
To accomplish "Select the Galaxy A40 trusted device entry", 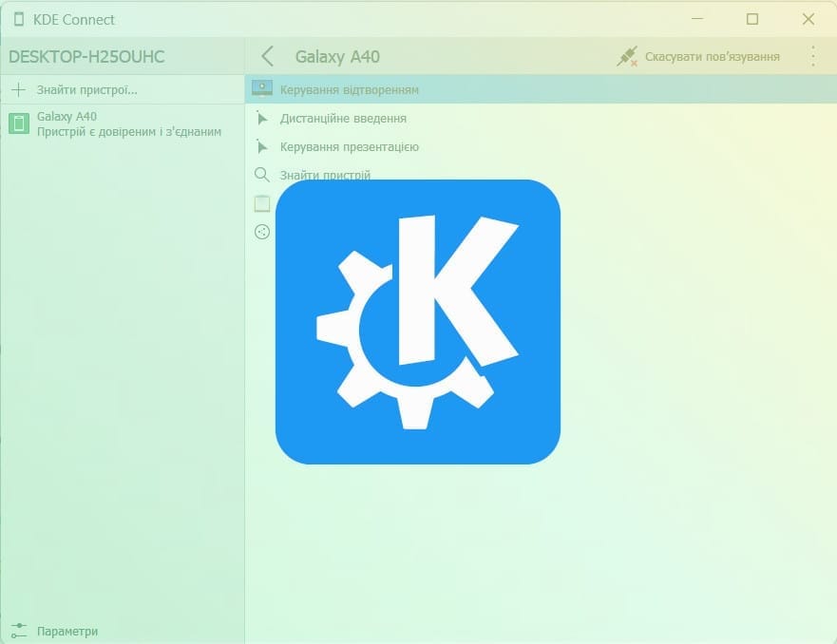I will click(128, 124).
